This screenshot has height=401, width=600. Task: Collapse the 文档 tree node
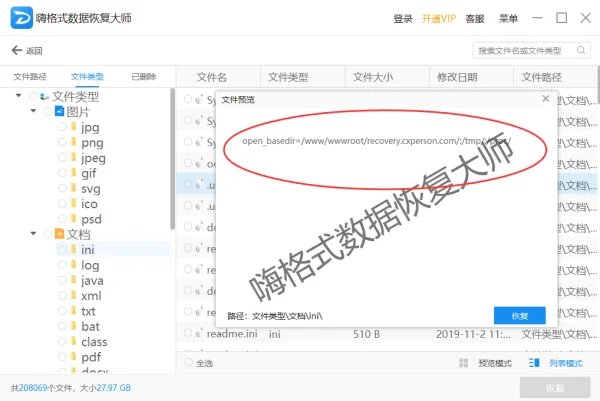(x=33, y=233)
